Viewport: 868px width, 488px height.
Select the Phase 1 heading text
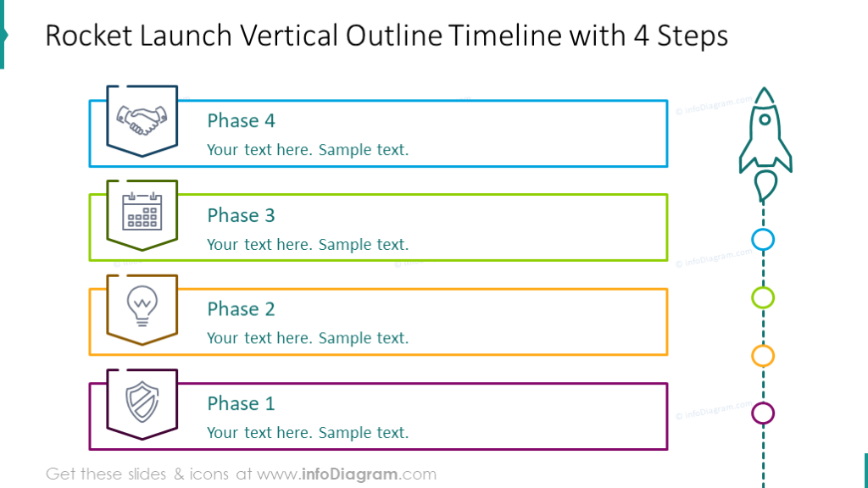241,403
